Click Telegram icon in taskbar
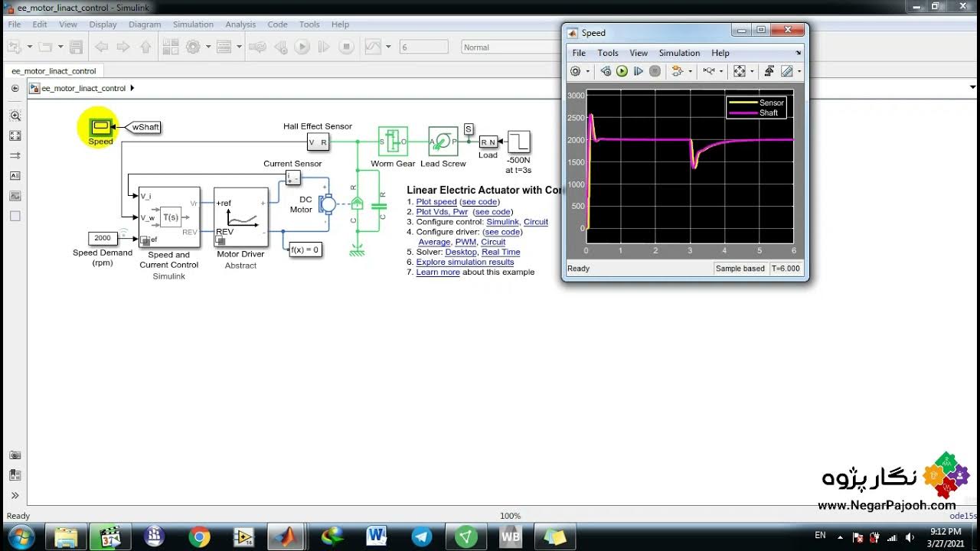980x551 pixels. [421, 536]
